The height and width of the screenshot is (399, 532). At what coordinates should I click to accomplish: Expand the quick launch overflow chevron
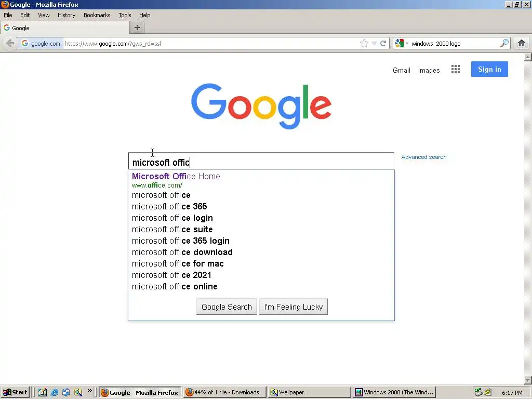click(x=89, y=391)
